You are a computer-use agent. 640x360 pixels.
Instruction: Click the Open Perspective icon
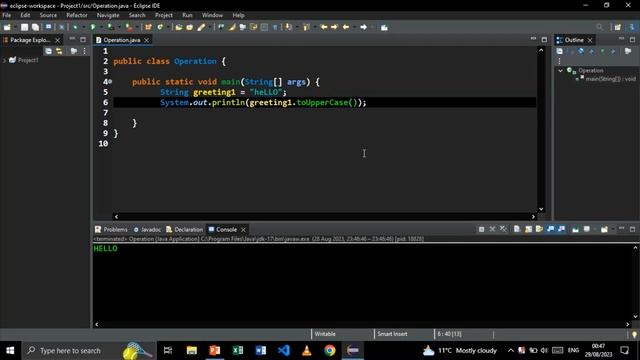click(x=618, y=27)
